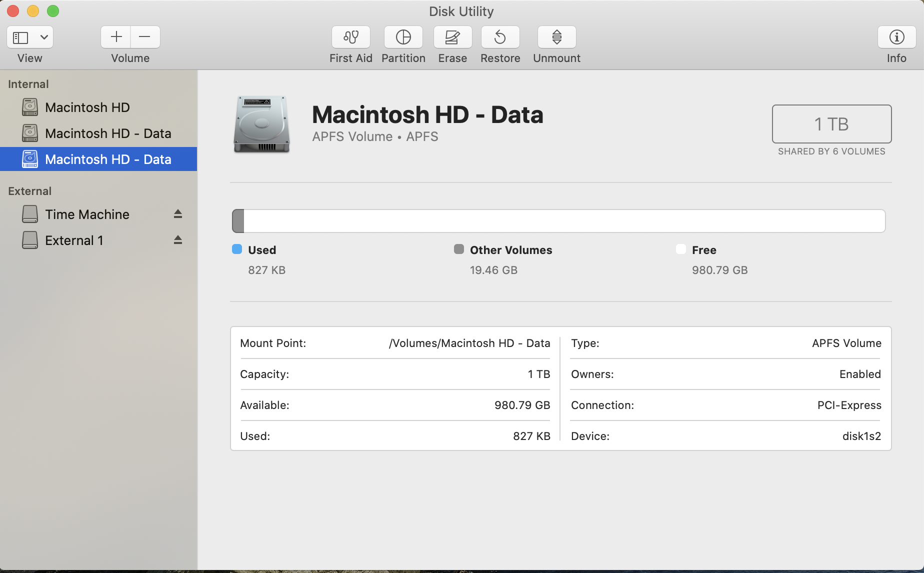Select Macintosh HD in sidebar

[x=98, y=107]
